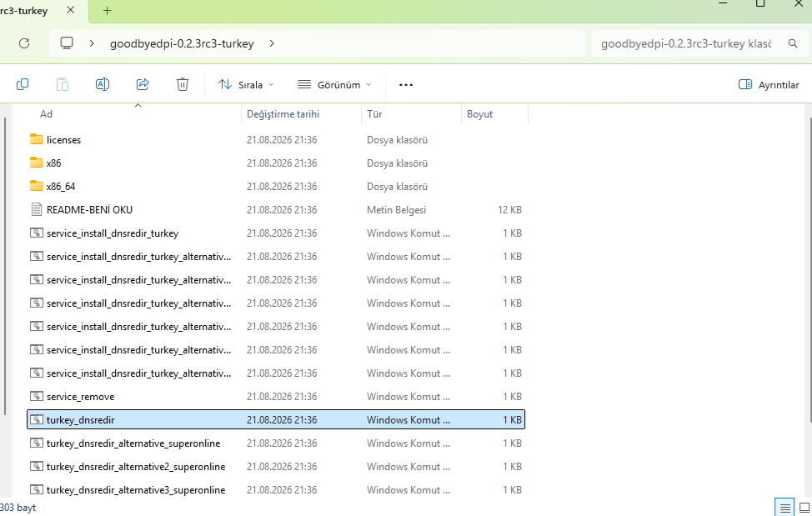812x516 pixels.
Task: Click the Metin Belgesi type cell
Action: click(396, 209)
